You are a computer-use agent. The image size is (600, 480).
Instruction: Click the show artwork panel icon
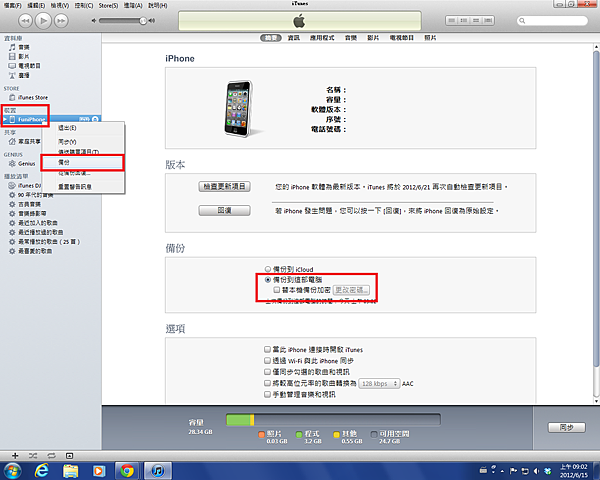69,456
